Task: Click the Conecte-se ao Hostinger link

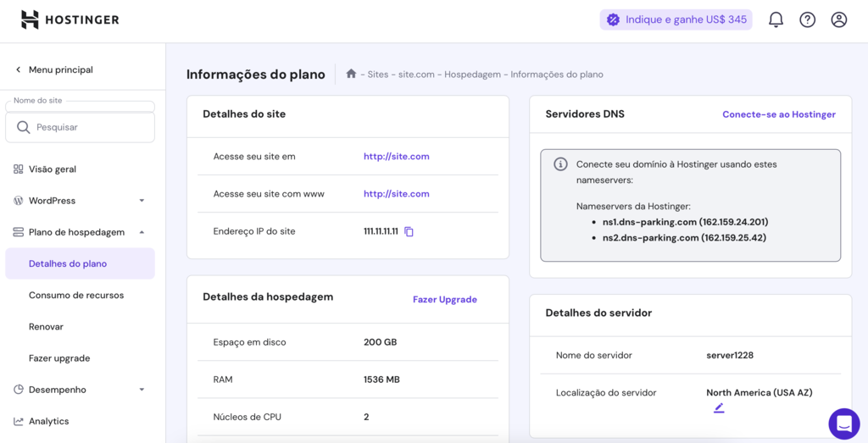Action: point(779,114)
